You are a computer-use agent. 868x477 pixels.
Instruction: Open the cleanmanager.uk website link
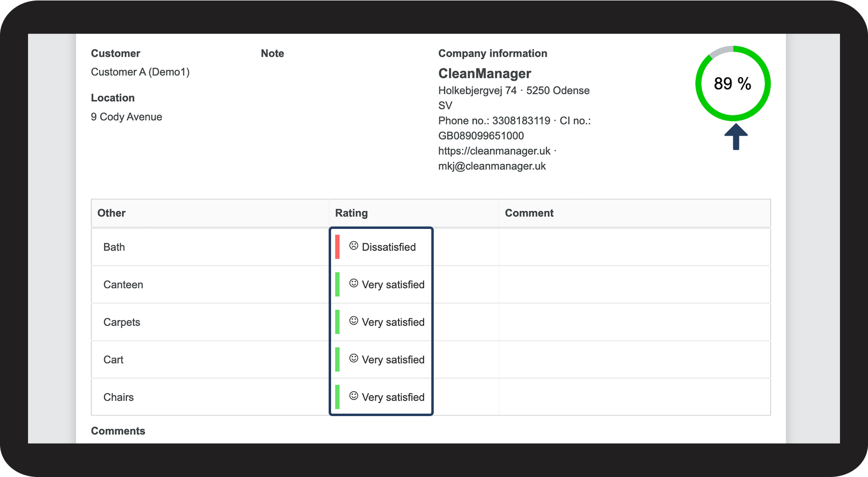[494, 151]
